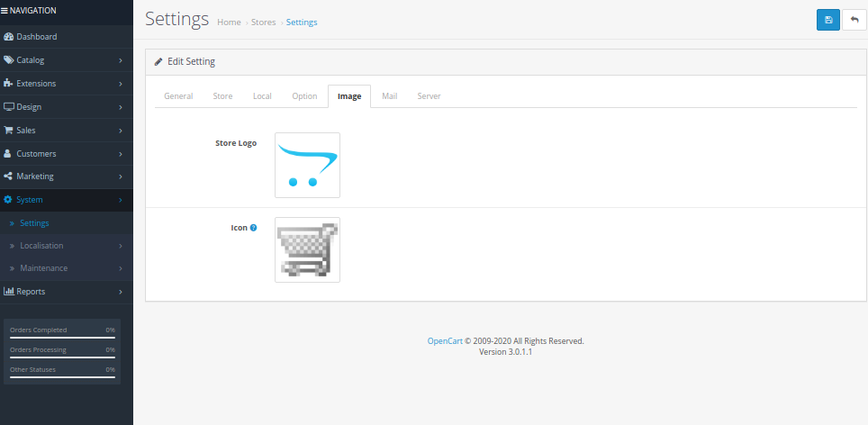Viewport: 868px width, 425px height.
Task: Click the help question mark beside Icon
Action: tap(254, 228)
